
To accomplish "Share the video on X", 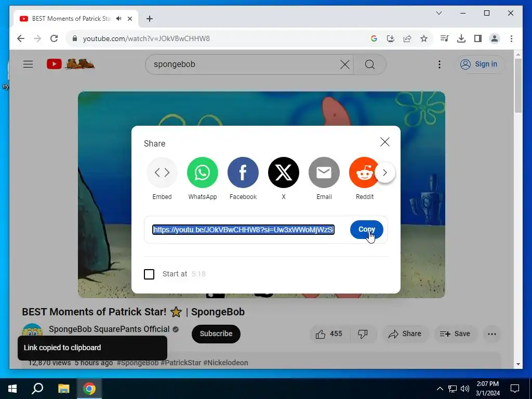I will [284, 172].
